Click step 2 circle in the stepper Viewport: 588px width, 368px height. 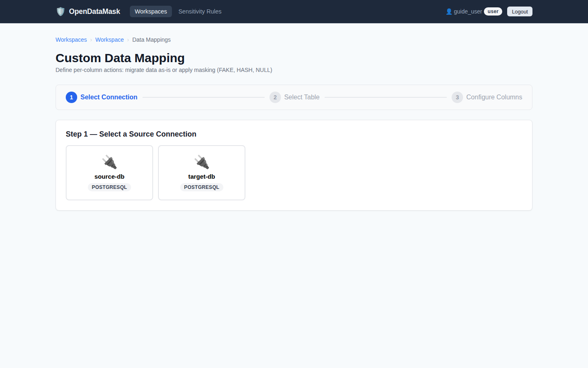click(x=275, y=97)
